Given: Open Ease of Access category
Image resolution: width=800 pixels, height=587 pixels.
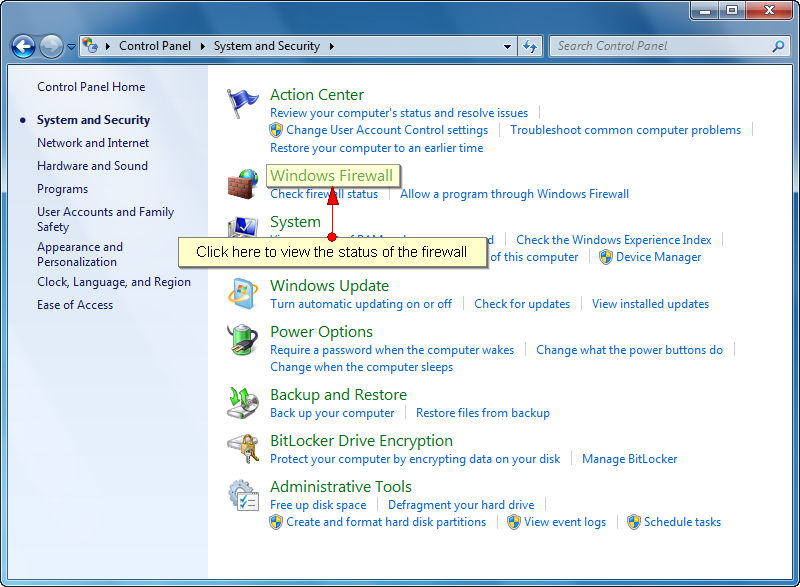Looking at the screenshot, I should [x=75, y=305].
